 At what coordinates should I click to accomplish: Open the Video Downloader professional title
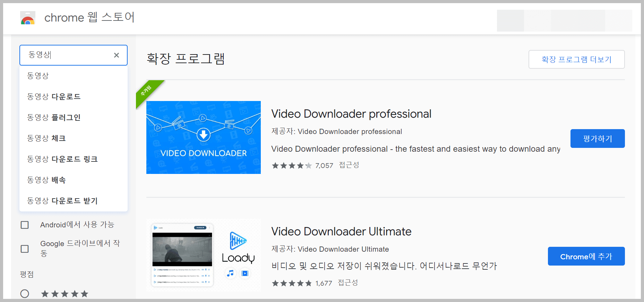pos(351,114)
